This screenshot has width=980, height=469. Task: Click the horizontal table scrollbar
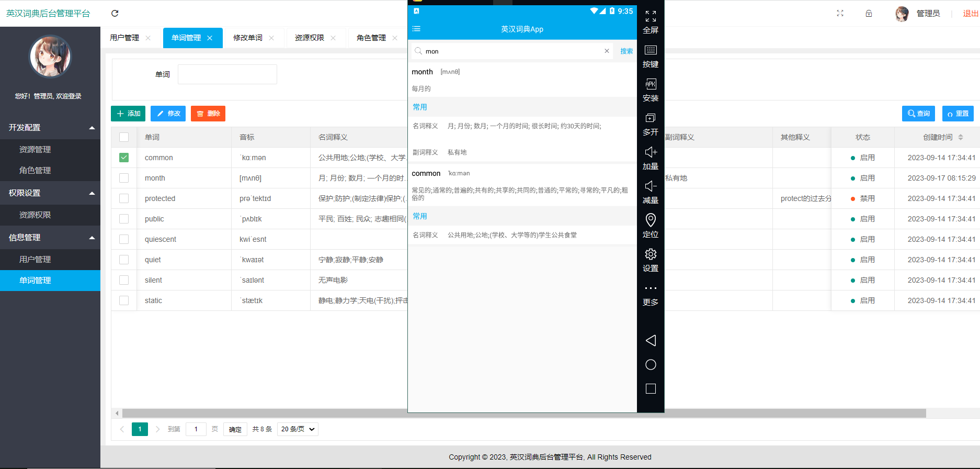pos(523,414)
